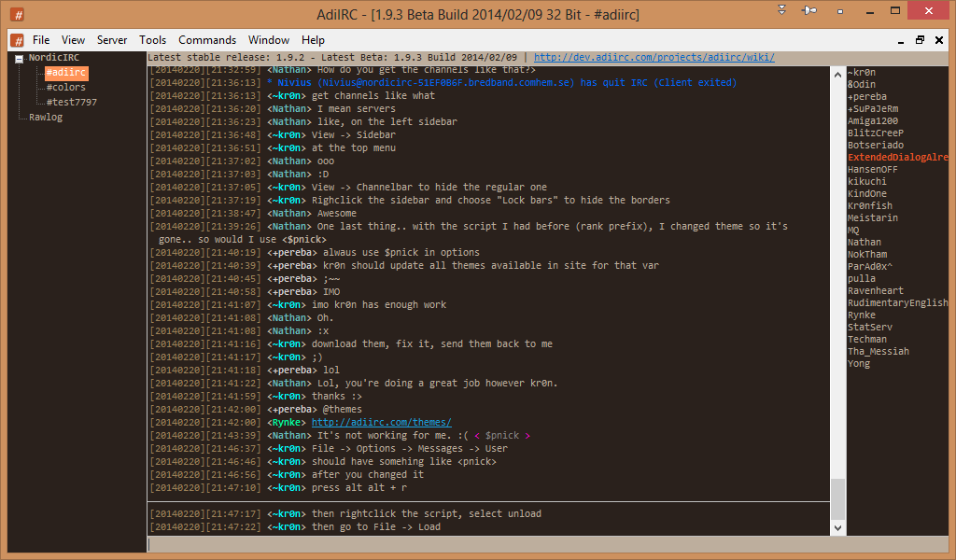Click the "press alt alt + r" message

pyautogui.click(x=359, y=487)
